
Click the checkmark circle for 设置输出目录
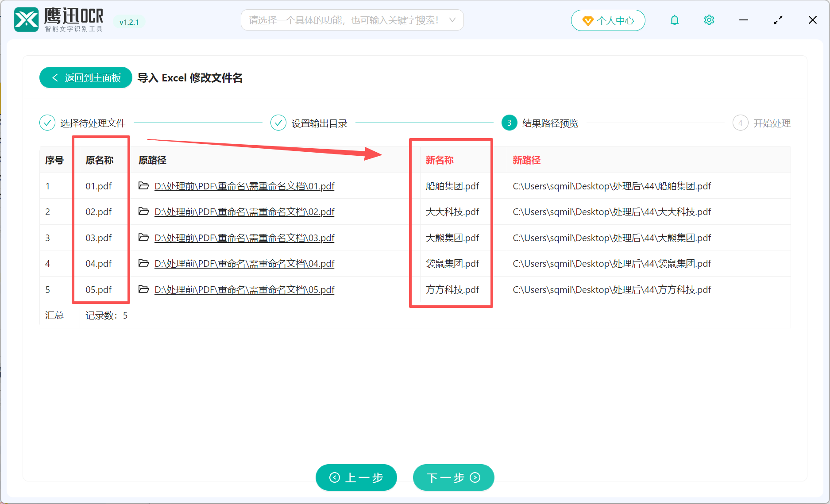click(278, 123)
